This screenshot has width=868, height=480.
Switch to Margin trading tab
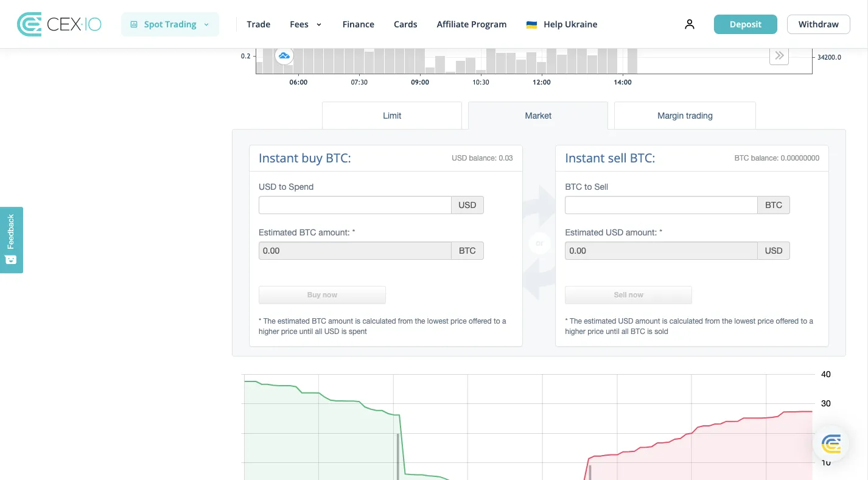685,116
